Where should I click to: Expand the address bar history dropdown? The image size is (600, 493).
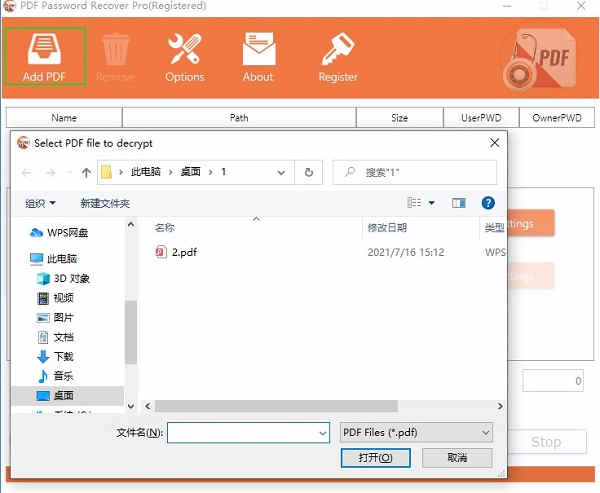pyautogui.click(x=281, y=173)
